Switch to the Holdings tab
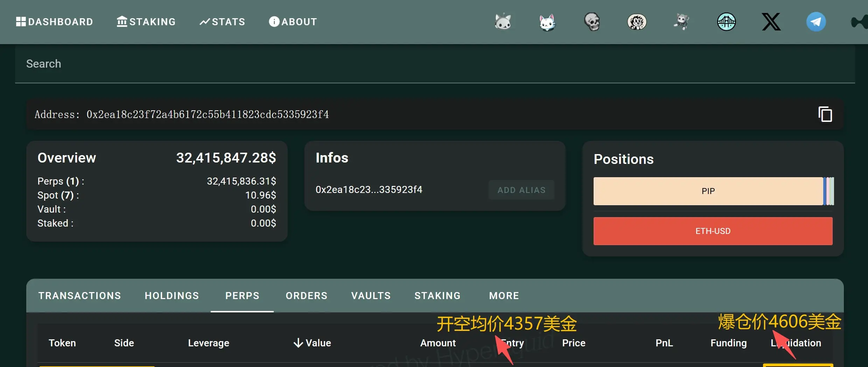868x367 pixels. (x=172, y=296)
